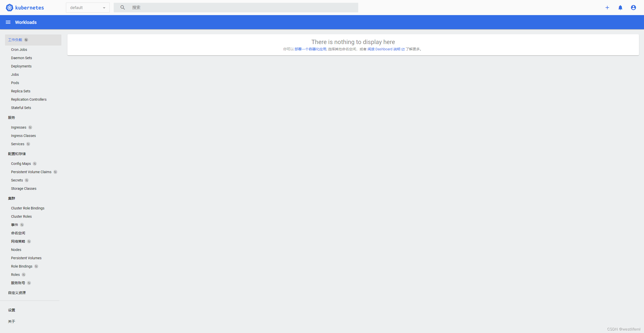Select Persistent Volume Claims item

[x=31, y=172]
